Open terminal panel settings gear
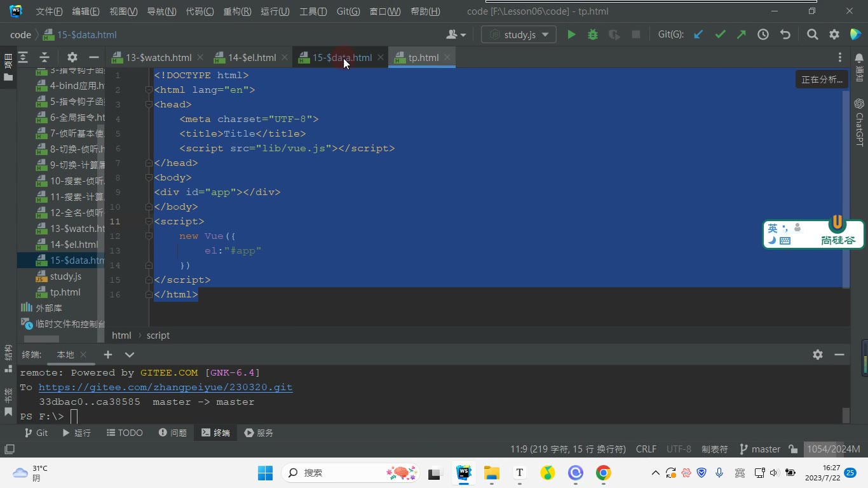868x488 pixels. 818,355
